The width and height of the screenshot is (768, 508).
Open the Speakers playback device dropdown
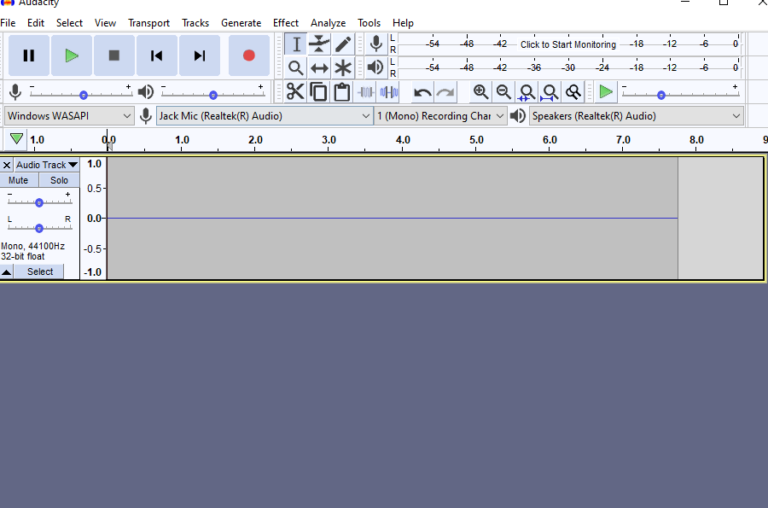[x=636, y=116]
